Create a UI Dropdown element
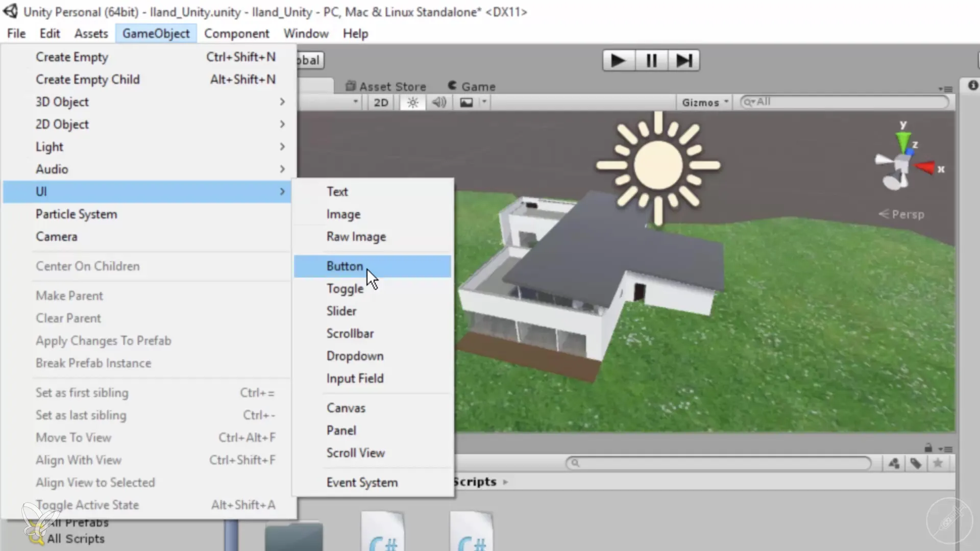980x551 pixels. click(x=373, y=356)
